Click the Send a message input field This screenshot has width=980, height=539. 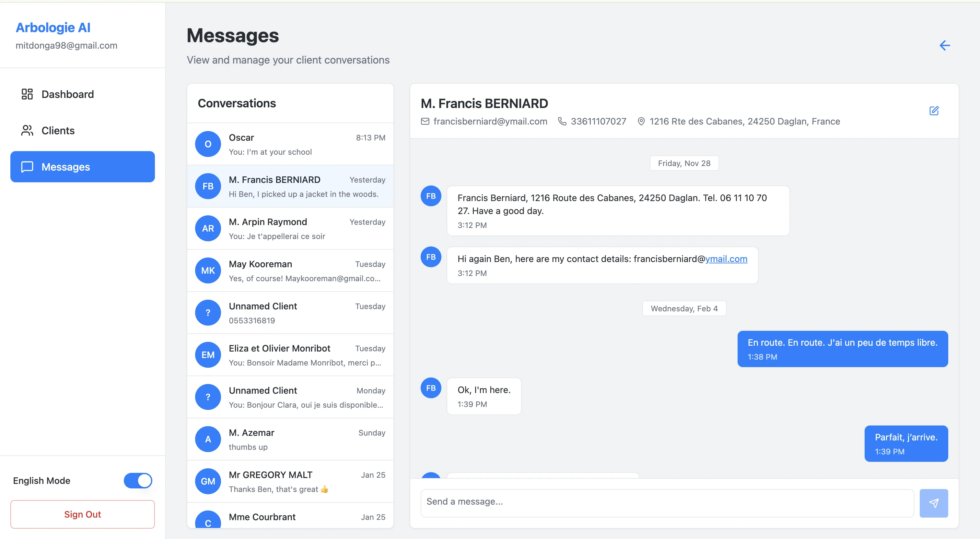coord(667,502)
